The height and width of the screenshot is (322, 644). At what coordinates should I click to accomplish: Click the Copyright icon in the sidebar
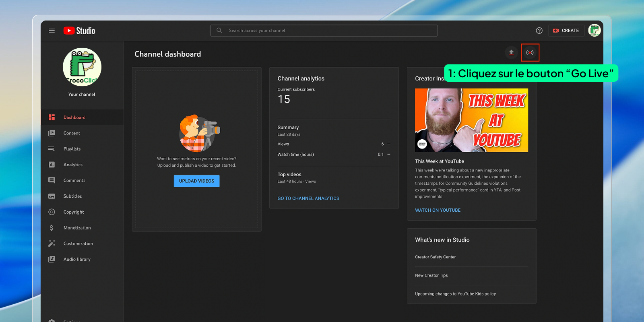tap(52, 212)
